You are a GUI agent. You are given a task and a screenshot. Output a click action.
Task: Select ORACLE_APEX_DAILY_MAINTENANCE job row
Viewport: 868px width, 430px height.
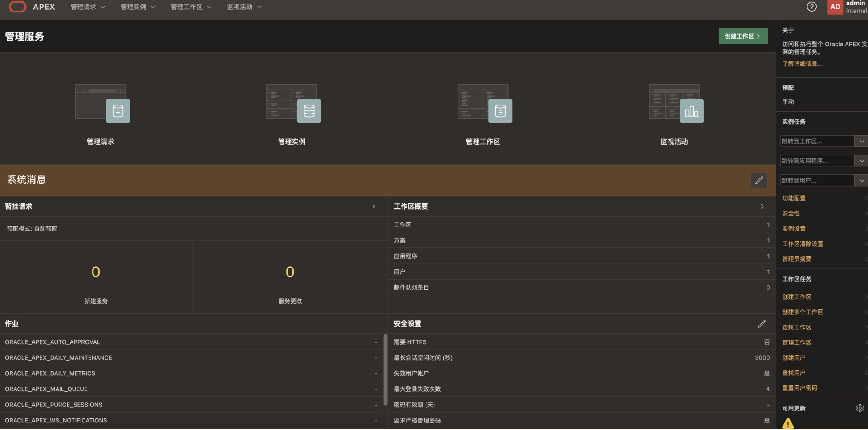(191, 357)
